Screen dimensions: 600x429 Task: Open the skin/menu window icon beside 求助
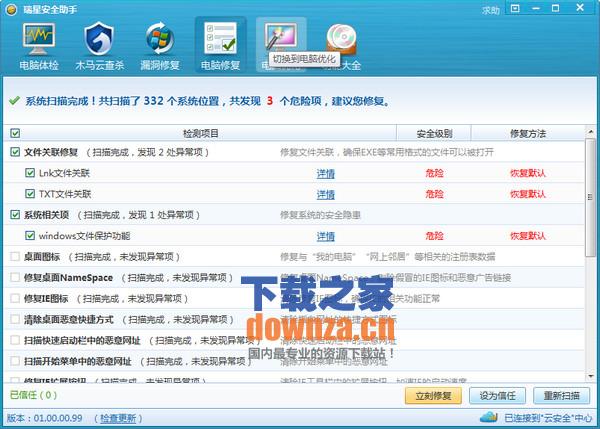pyautogui.click(x=515, y=8)
